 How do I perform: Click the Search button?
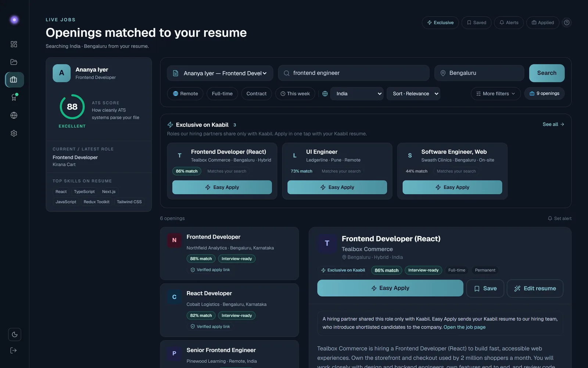(x=547, y=73)
